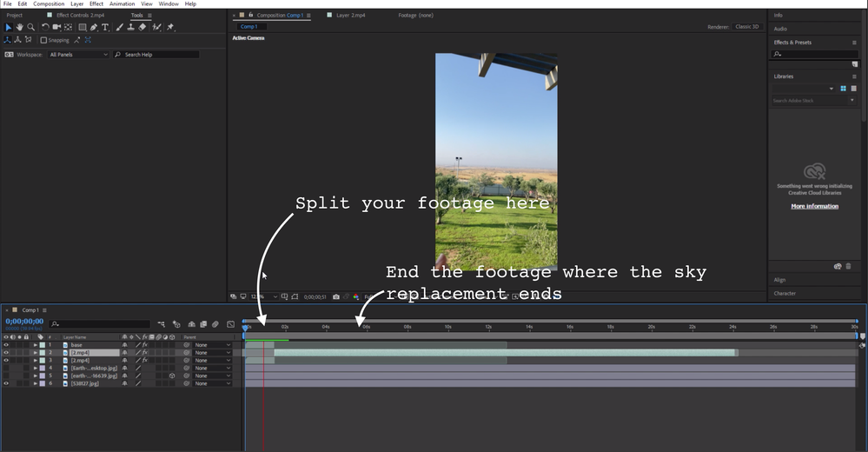Open the Graph Editor
This screenshot has width=868, height=452.
tap(231, 324)
